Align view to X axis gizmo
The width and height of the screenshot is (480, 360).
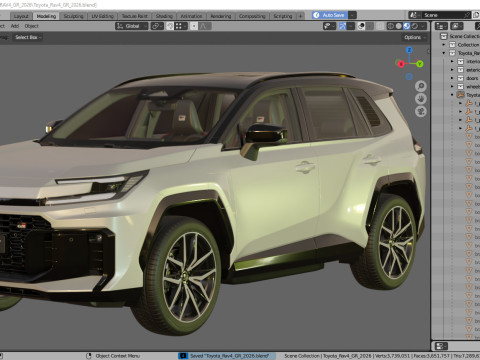(x=401, y=63)
